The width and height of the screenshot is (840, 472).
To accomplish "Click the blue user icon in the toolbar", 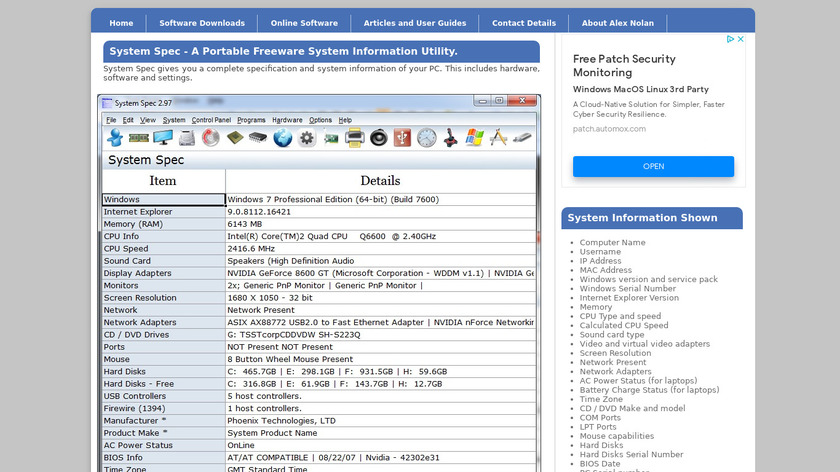I will coord(115,138).
